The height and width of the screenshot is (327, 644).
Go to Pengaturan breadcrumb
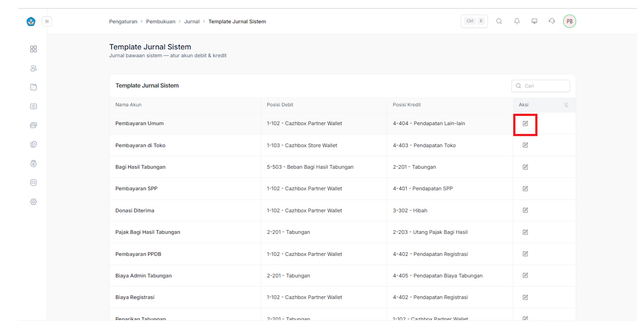coord(123,21)
